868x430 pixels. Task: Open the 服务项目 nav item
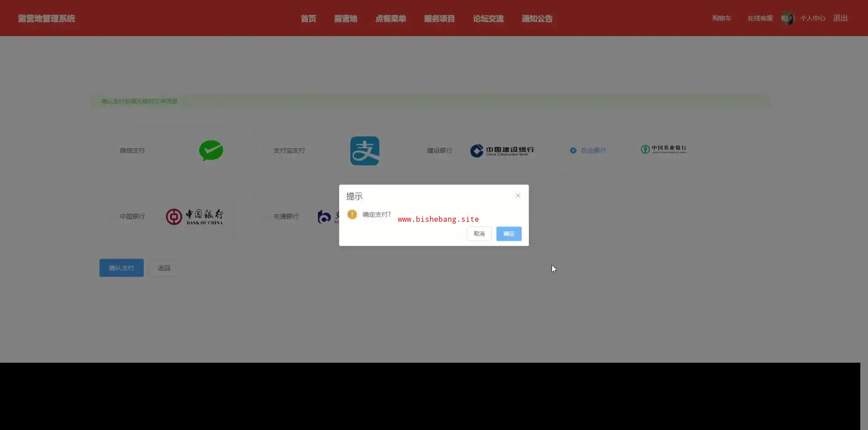(439, 19)
